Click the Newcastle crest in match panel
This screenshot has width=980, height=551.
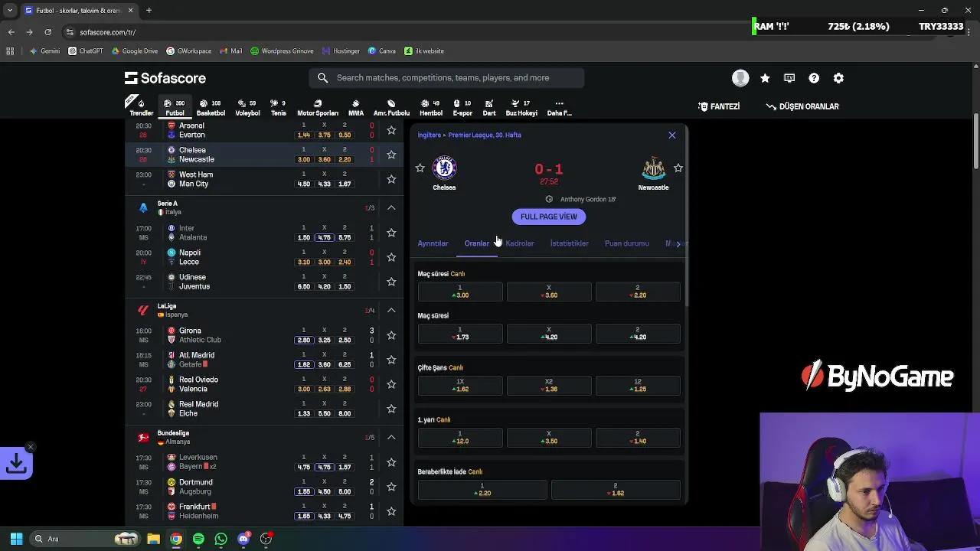point(653,168)
